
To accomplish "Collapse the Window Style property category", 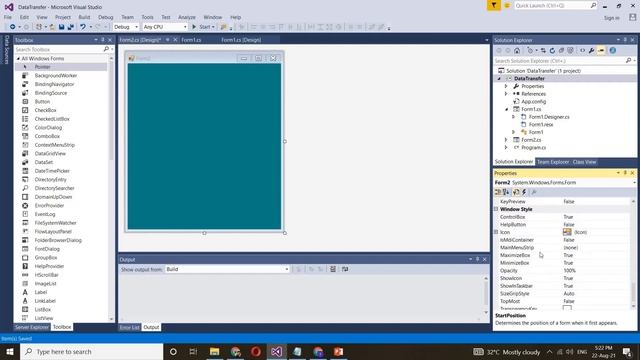I will [496, 209].
